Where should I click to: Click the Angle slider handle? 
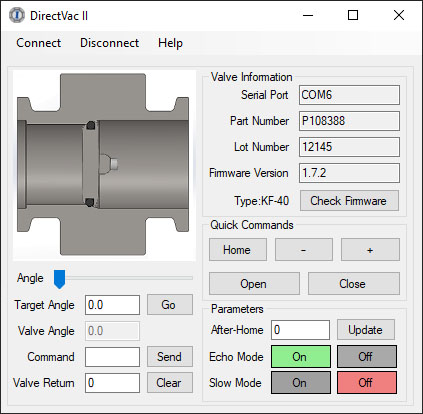(59, 279)
